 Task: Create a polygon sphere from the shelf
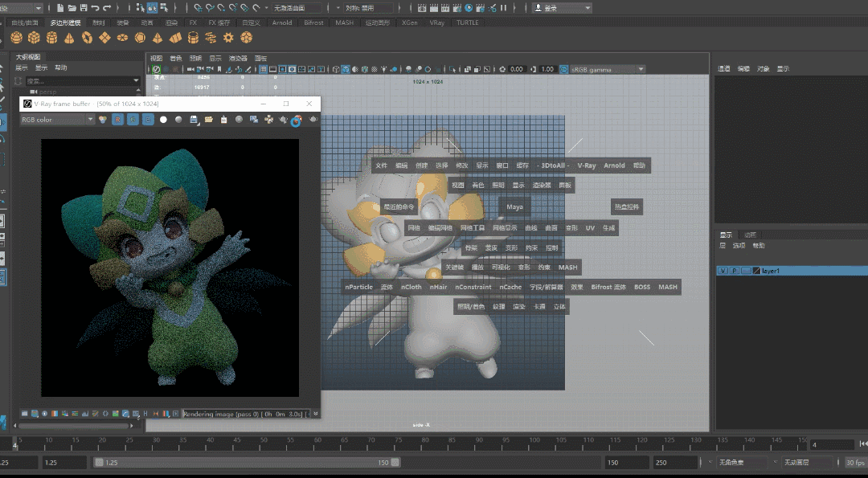pos(17,38)
